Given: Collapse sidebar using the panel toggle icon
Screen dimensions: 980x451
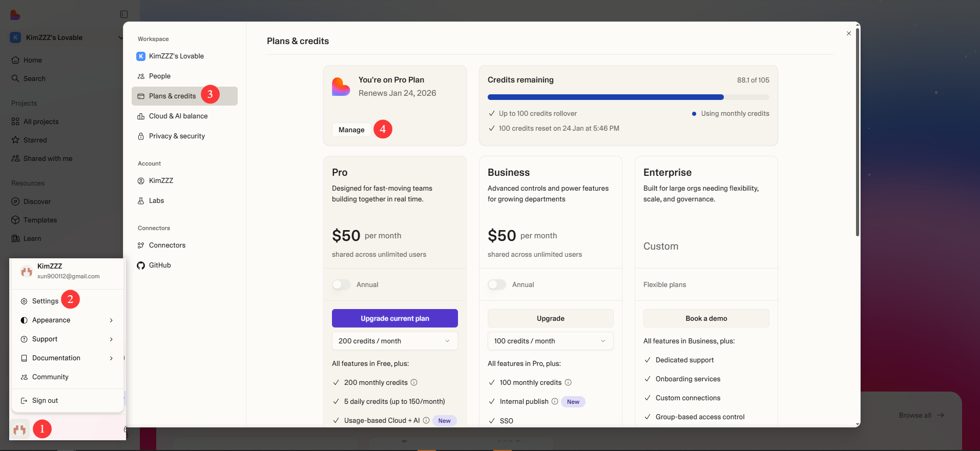Looking at the screenshot, I should [124, 14].
